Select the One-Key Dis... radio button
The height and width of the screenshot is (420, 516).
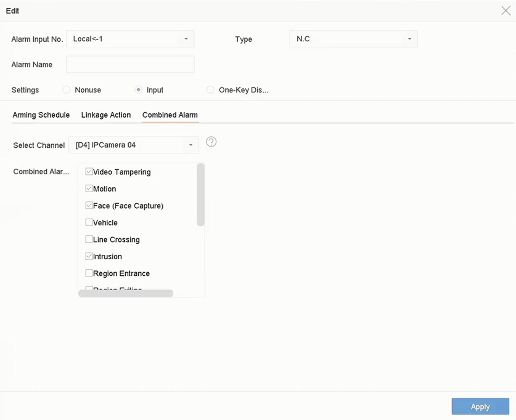[x=210, y=90]
